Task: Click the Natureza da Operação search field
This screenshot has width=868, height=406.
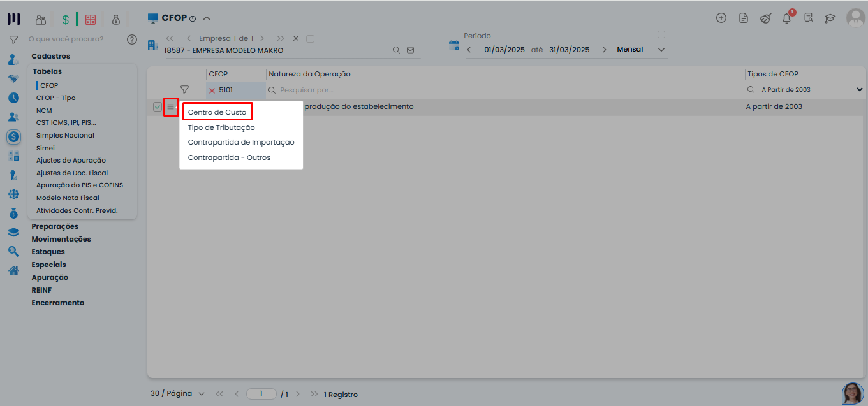Action: click(x=505, y=90)
